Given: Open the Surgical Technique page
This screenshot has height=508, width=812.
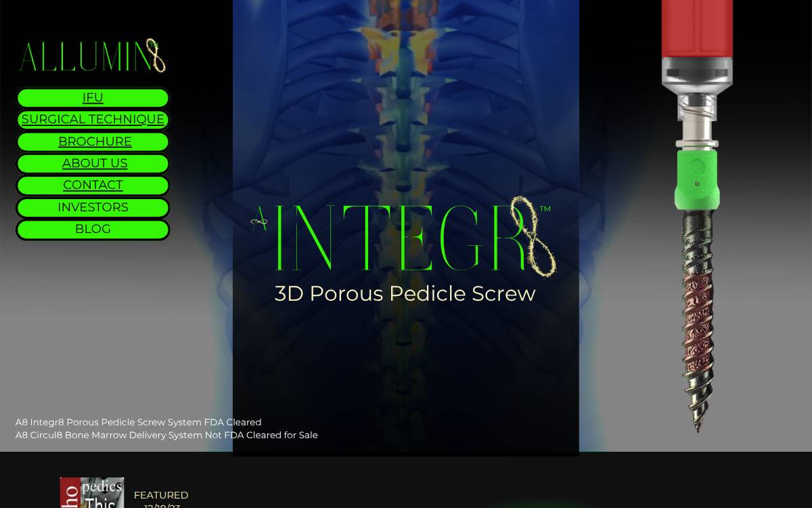Looking at the screenshot, I should point(93,119).
